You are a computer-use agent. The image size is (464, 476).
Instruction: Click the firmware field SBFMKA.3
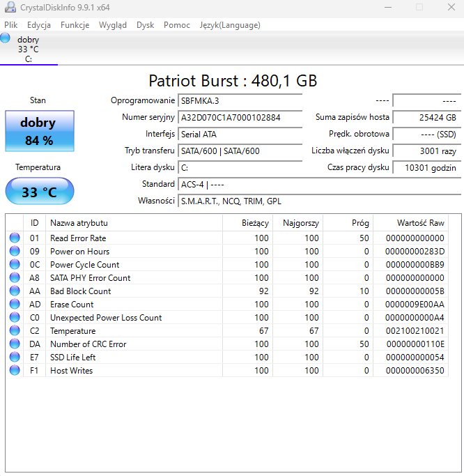[x=240, y=101]
